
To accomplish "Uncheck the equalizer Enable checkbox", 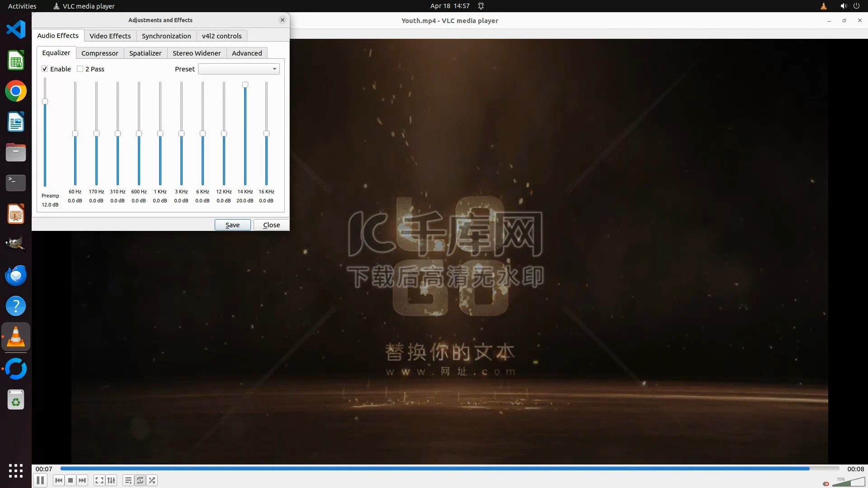I will click(45, 69).
